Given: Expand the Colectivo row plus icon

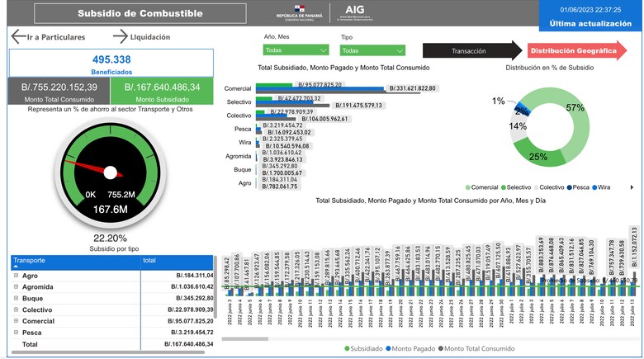Looking at the screenshot, I should click(x=16, y=309).
